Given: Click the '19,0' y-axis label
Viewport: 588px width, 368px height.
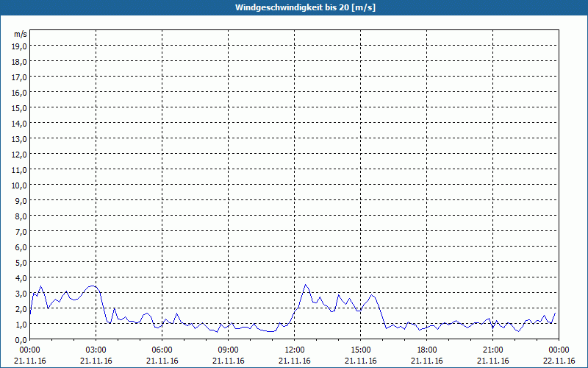Looking at the screenshot, I should [x=21, y=46].
